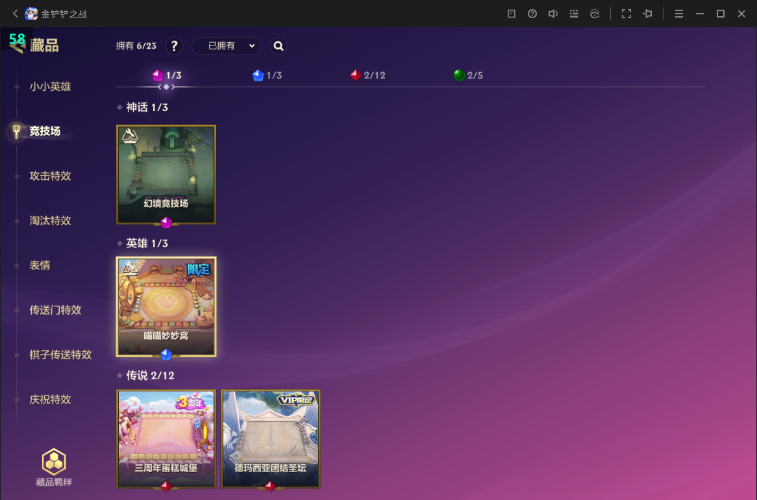Click the red gem under 德玛西亚团结圣坛

coord(270,486)
